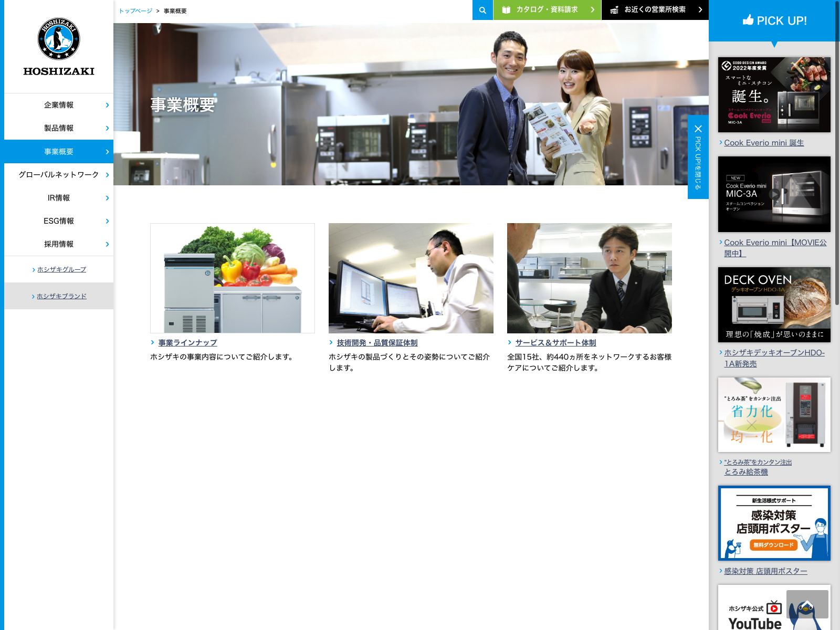Screen dimensions: 840x630
Task: Open the DECK OVEN banner thumbnail
Action: (x=774, y=304)
